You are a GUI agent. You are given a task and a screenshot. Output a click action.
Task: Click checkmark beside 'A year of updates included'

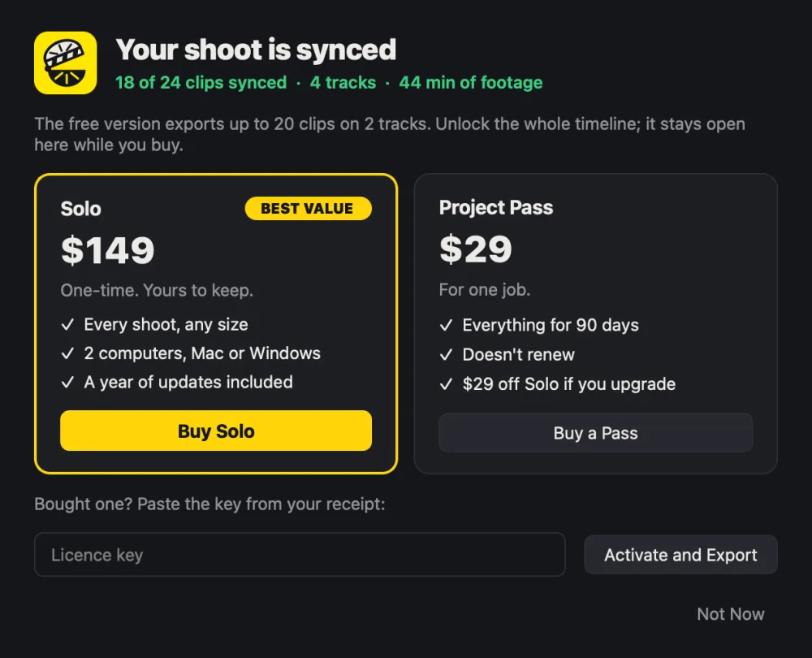click(67, 383)
